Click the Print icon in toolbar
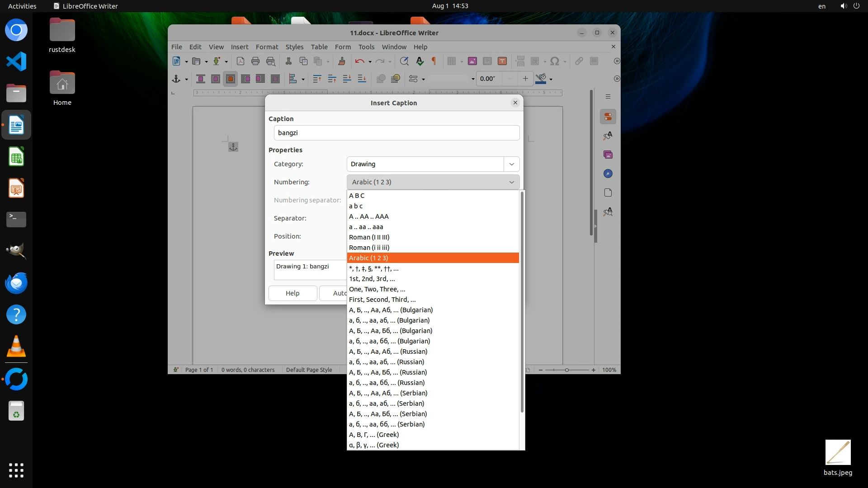Viewport: 868px width, 488px height. [255, 61]
